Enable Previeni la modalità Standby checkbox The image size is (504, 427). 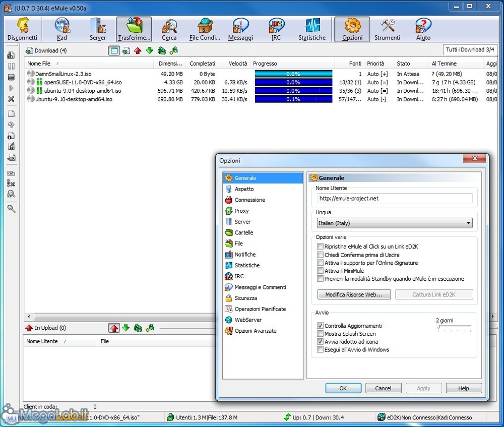point(320,279)
